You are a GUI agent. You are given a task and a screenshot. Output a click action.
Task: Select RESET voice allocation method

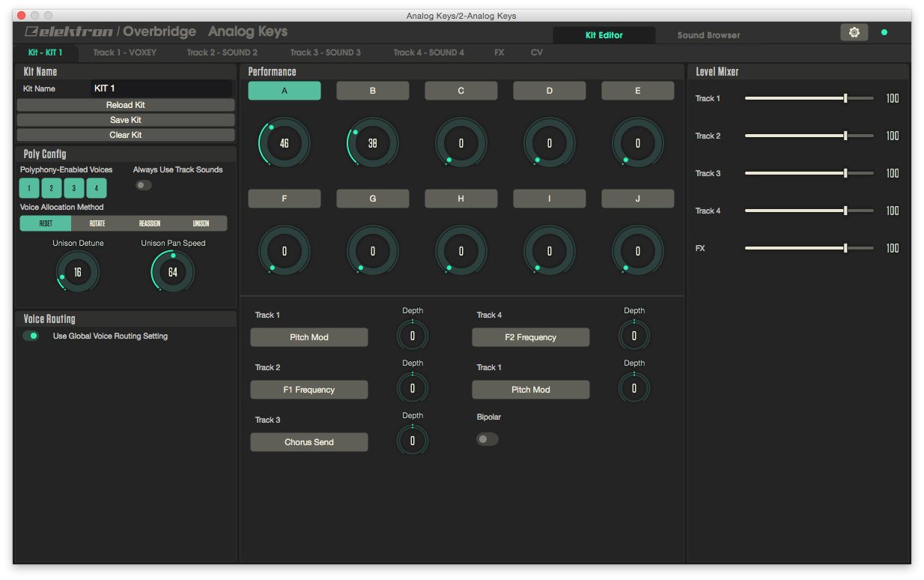(46, 223)
